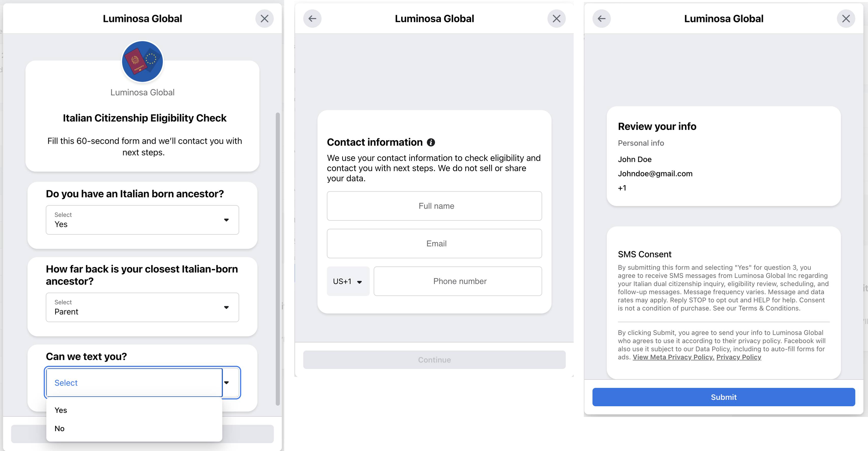Click the Johndoe@gmail.com email text
Viewport: 868px width, 451px height.
(655, 173)
